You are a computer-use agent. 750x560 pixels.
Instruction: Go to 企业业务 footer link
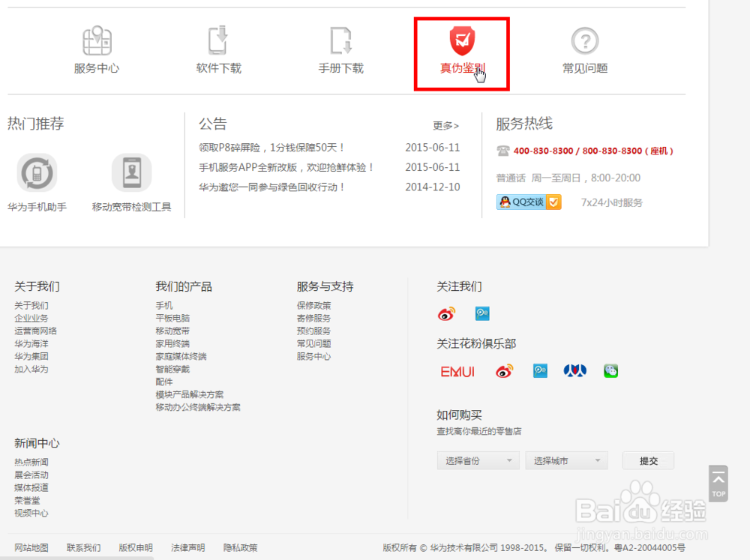[31, 318]
